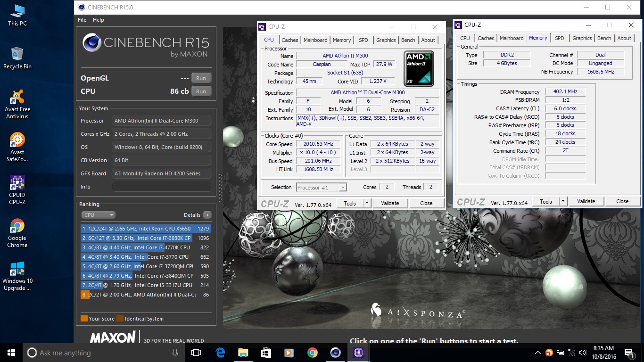The image size is (644, 362).
Task: Open About tab in left CPU-Z
Action: [428, 40]
